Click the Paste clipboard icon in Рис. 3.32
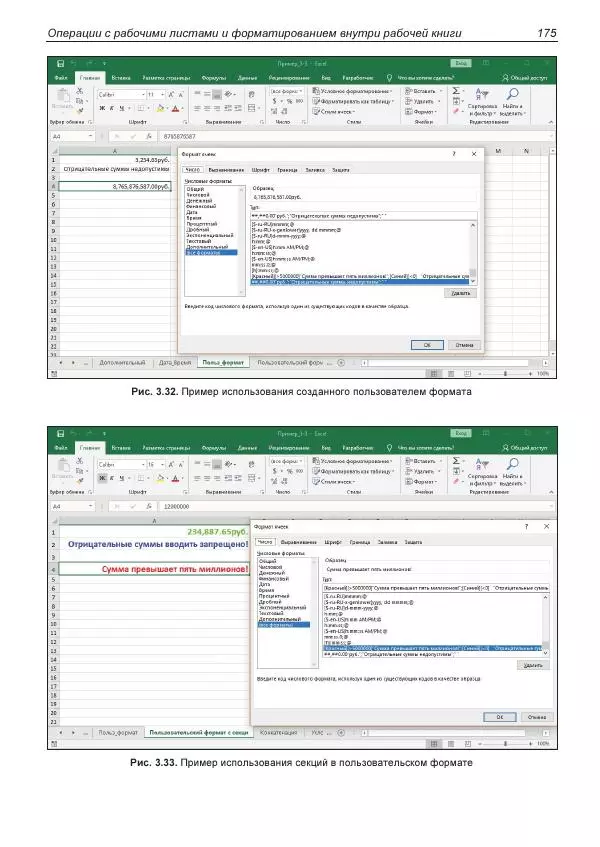 [x=63, y=95]
